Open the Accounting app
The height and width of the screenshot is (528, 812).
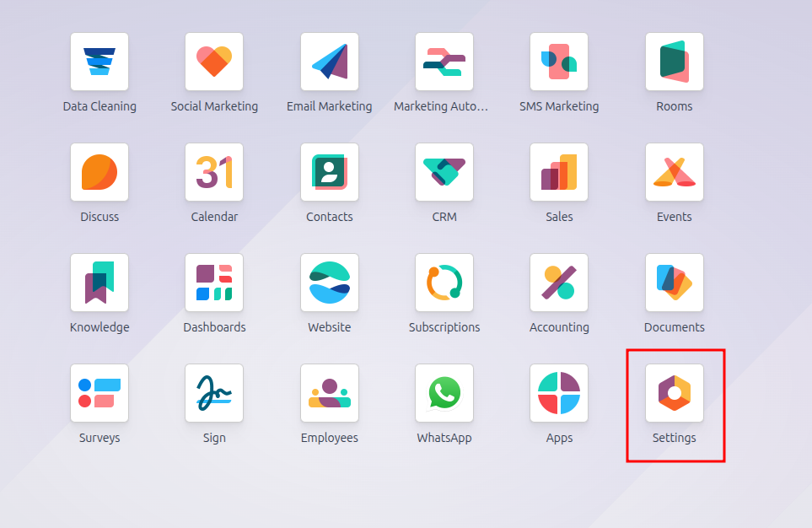[x=559, y=283]
